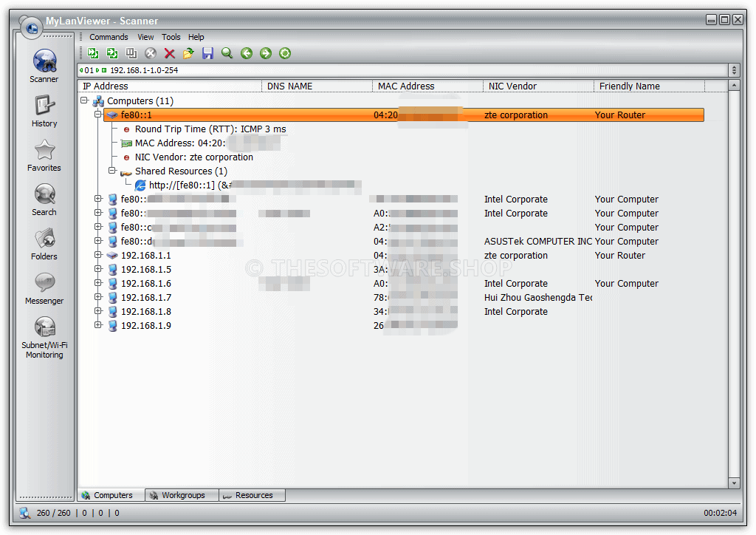Open the Scanner sidebar panel
756x535 pixels.
click(x=44, y=66)
